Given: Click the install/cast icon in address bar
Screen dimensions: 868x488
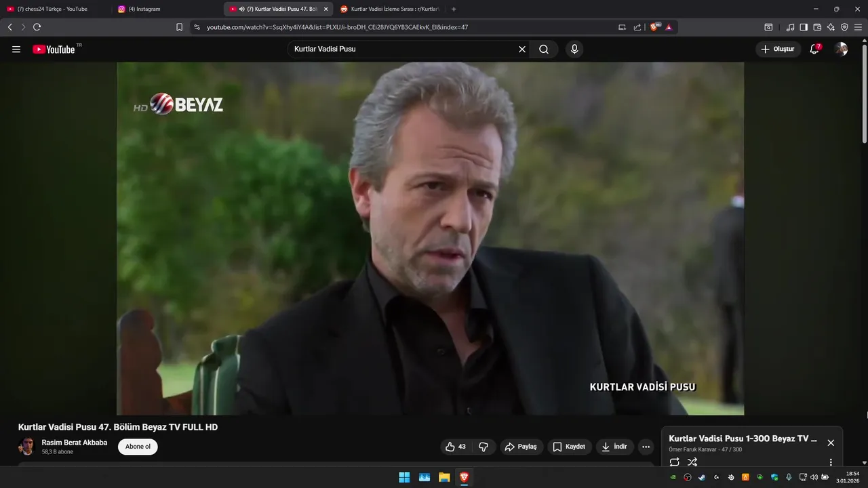Looking at the screenshot, I should point(622,27).
